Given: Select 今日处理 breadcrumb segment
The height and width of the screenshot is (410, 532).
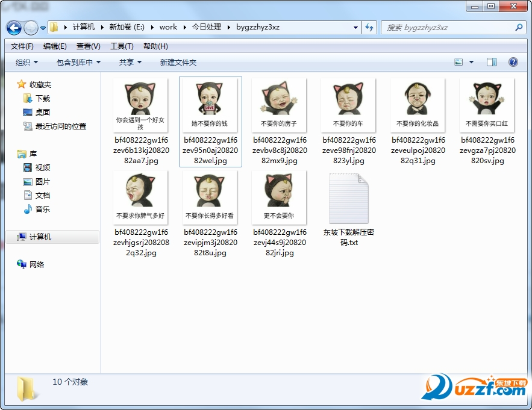Looking at the screenshot, I should [207, 27].
